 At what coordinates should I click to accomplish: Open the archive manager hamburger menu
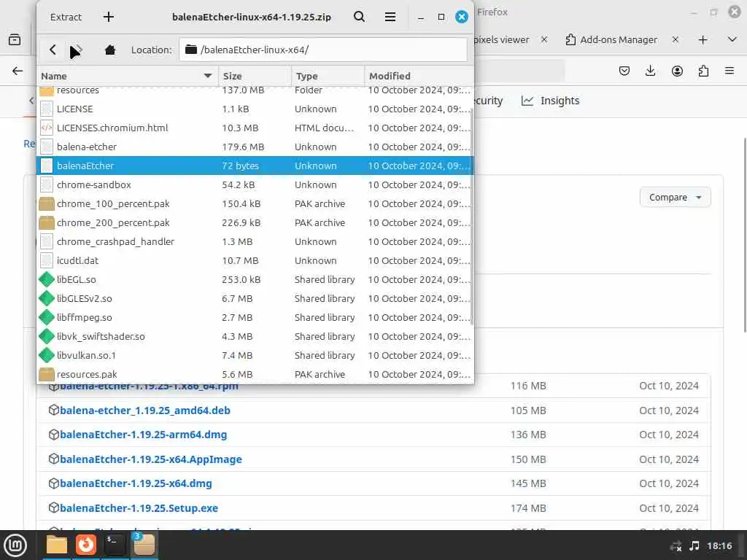tap(390, 17)
